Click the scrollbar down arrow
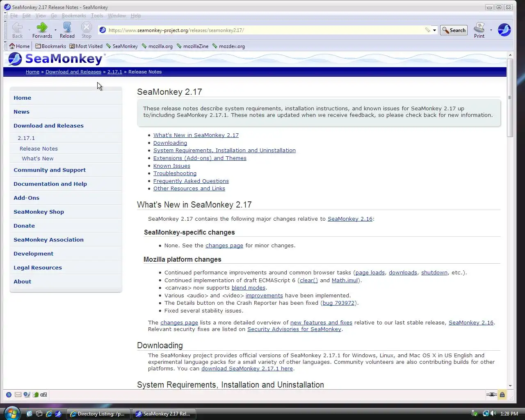This screenshot has width=525, height=420. pos(510,386)
